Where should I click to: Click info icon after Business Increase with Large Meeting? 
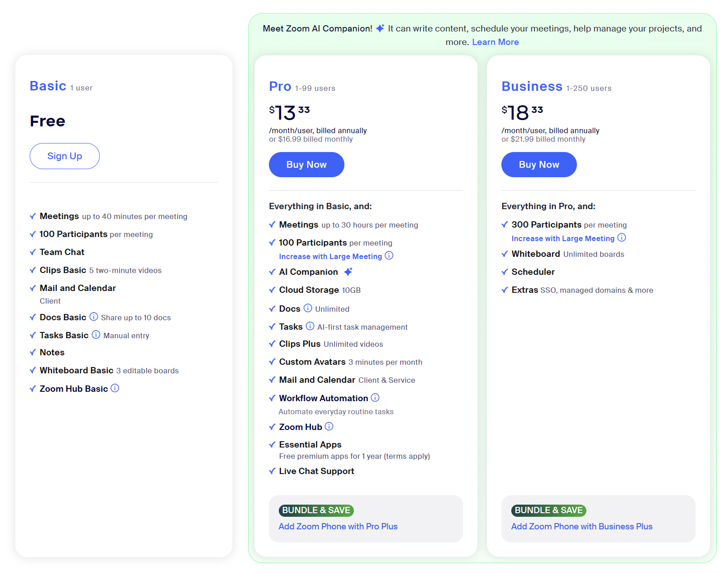pos(621,237)
